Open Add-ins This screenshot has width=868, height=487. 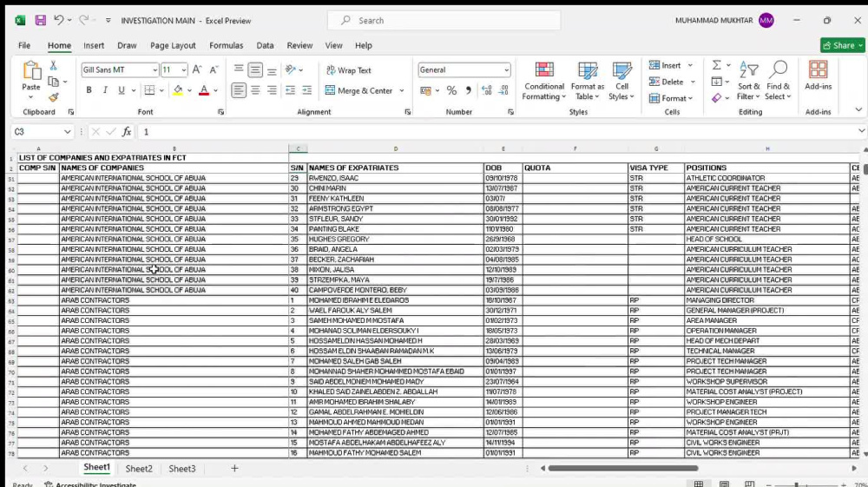pyautogui.click(x=819, y=76)
